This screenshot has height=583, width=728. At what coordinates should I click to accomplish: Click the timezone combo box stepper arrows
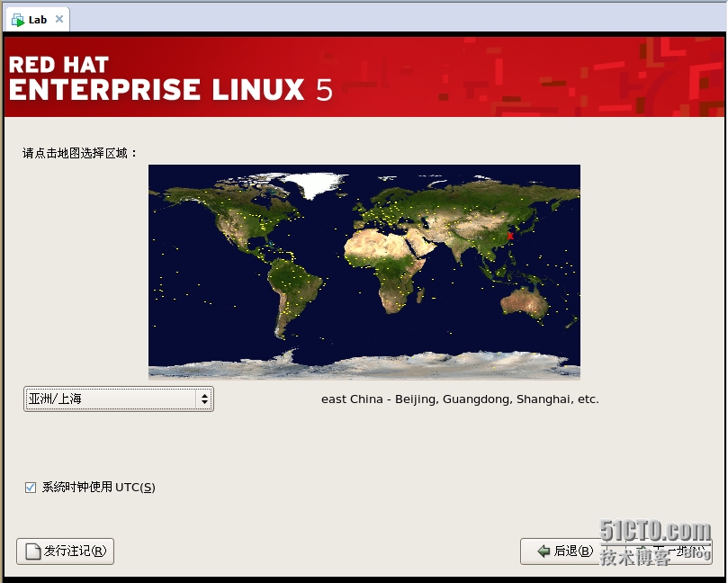[204, 399]
